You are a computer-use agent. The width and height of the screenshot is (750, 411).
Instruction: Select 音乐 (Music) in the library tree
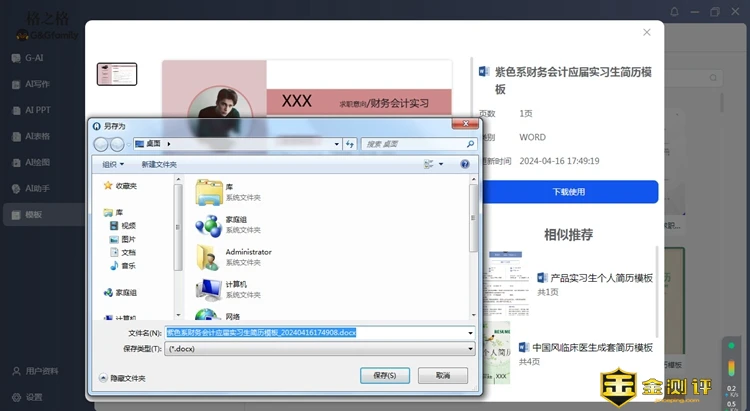(x=128, y=265)
